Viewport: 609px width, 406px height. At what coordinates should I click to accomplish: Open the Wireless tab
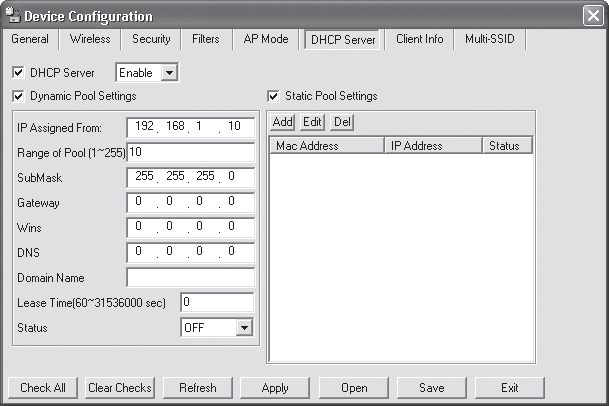click(90, 39)
